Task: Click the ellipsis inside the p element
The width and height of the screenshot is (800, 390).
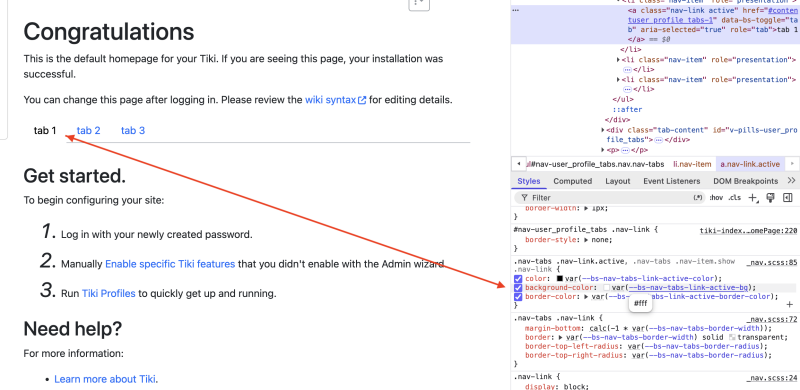Action: tap(627, 150)
